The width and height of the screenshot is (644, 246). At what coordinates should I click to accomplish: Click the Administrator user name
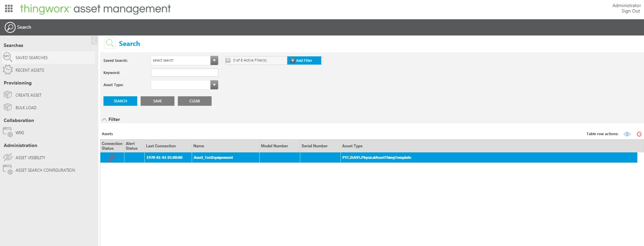[x=626, y=5]
